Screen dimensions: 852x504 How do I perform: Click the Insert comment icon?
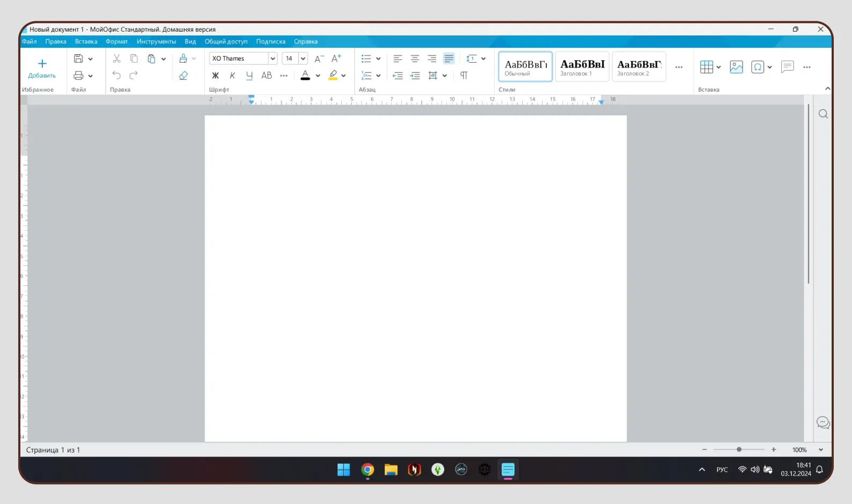click(x=788, y=67)
